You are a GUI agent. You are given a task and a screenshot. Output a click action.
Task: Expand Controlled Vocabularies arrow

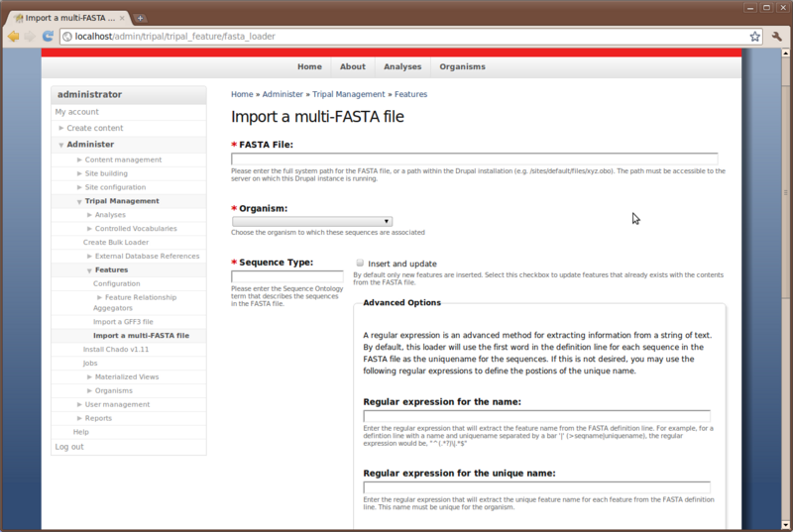(x=89, y=229)
